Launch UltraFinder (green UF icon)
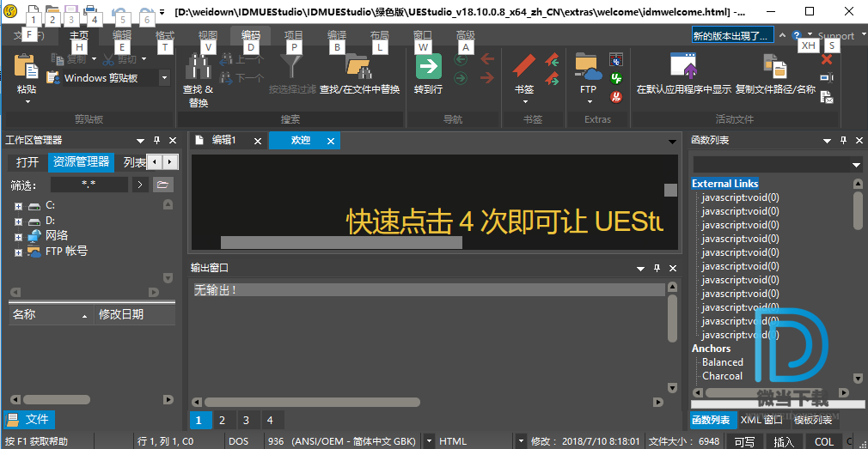The image size is (868, 449). click(x=616, y=78)
